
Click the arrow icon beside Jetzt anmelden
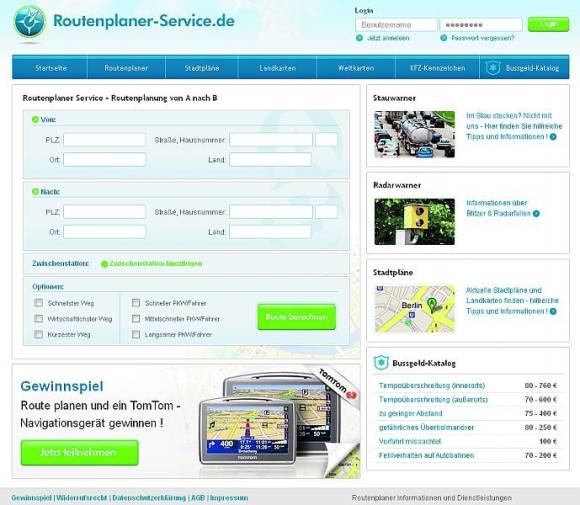coord(359,38)
